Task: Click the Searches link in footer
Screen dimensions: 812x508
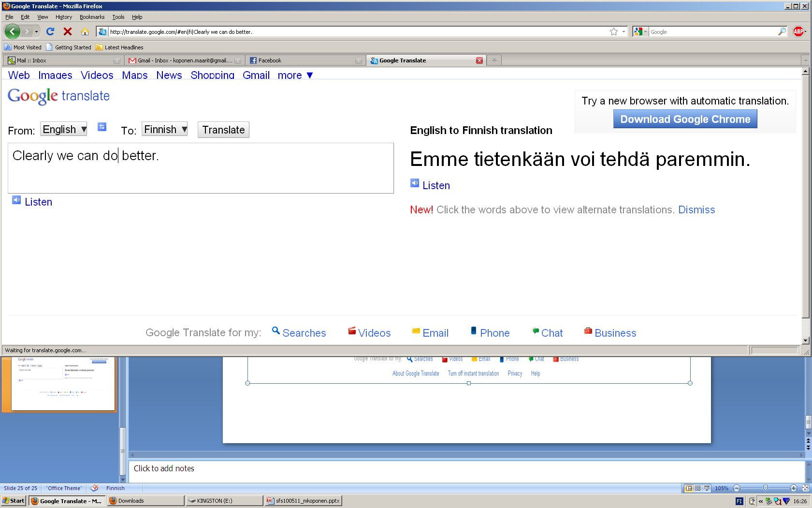Action: [304, 333]
